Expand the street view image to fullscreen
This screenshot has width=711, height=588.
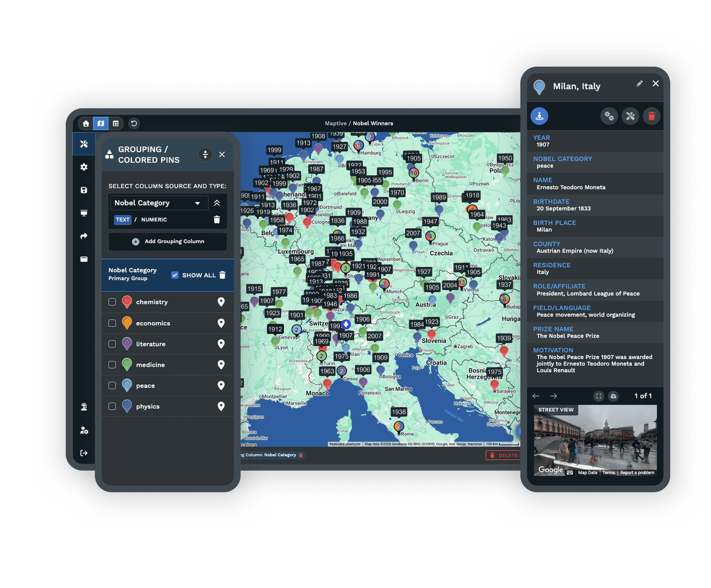click(x=599, y=396)
